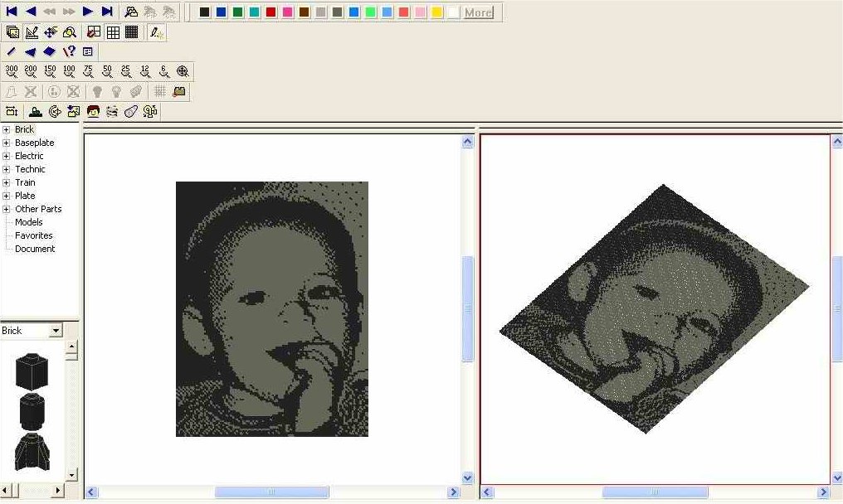
Task: Pick the black color swatch
Action: [204, 12]
